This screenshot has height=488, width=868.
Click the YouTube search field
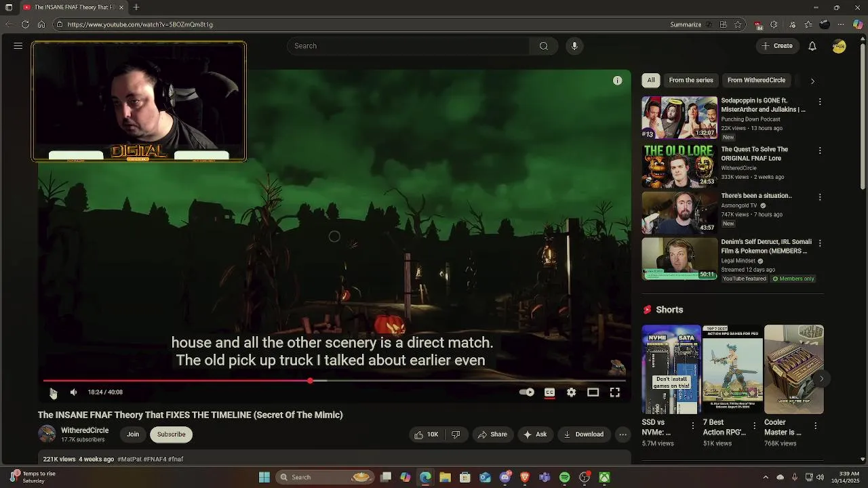408,46
